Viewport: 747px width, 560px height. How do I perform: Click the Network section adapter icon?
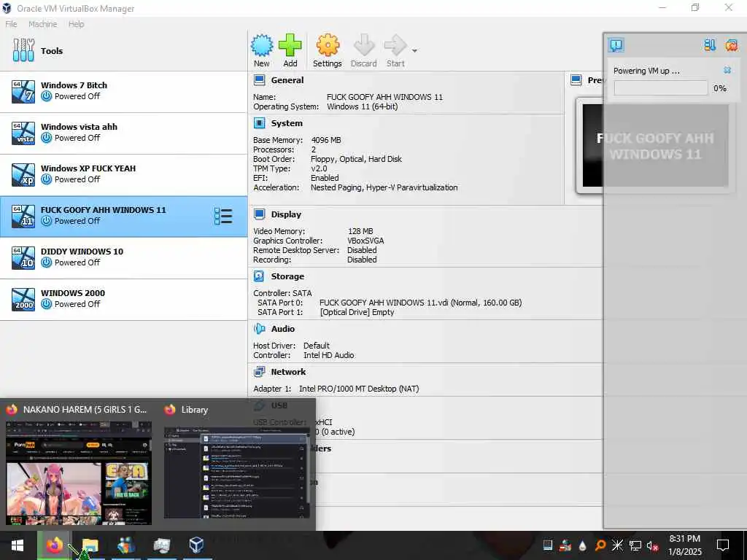259,372
